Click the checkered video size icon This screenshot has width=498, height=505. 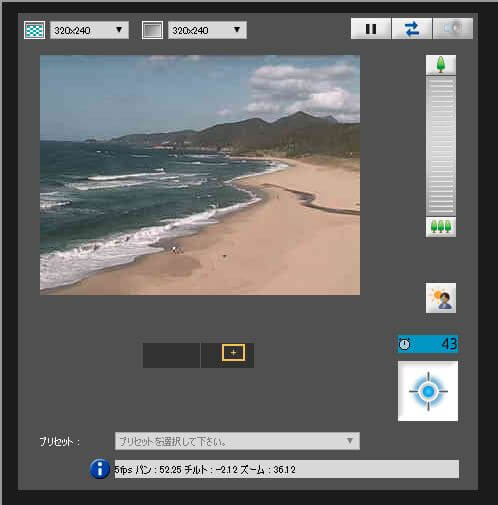(x=34, y=30)
